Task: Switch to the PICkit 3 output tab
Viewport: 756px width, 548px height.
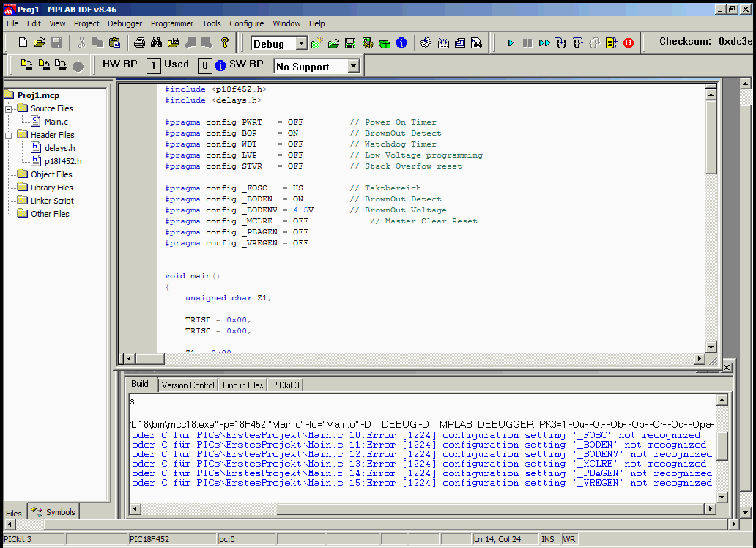Action: click(x=286, y=385)
